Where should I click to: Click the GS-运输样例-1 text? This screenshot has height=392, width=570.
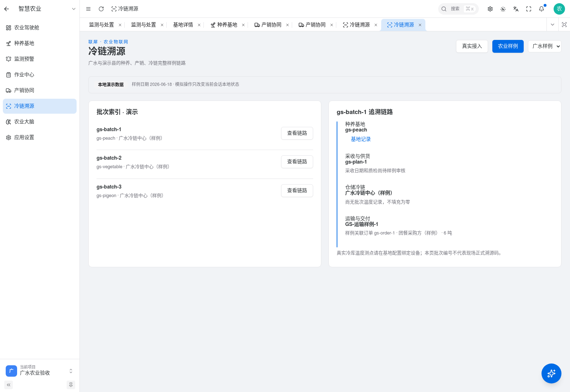pos(361,225)
